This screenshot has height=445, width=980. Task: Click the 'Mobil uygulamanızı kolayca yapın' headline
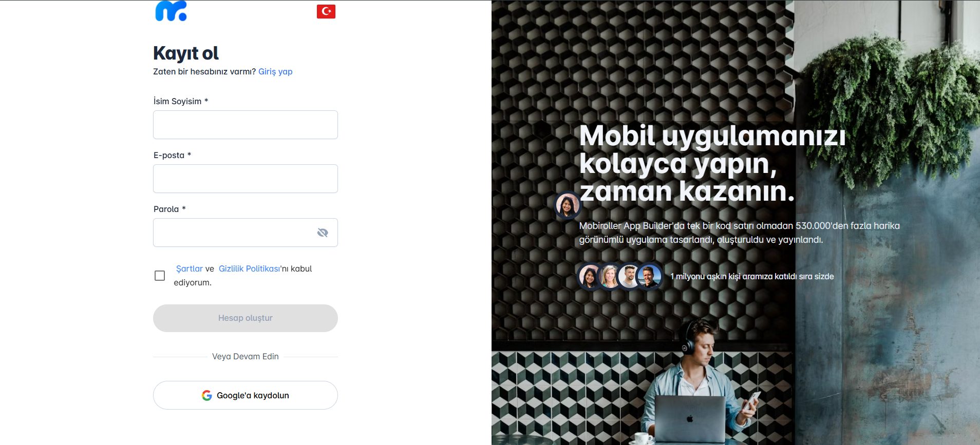pos(712,164)
